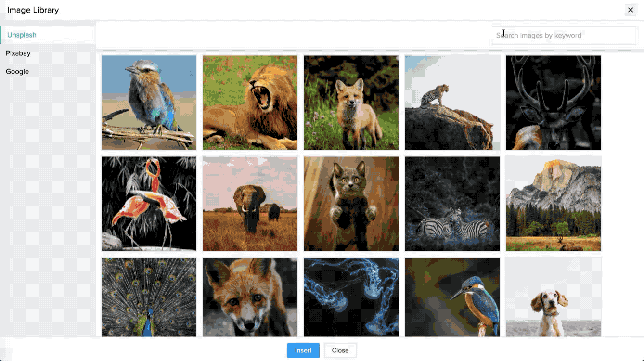Select the two zebras photo
644x361 pixels.
click(452, 204)
